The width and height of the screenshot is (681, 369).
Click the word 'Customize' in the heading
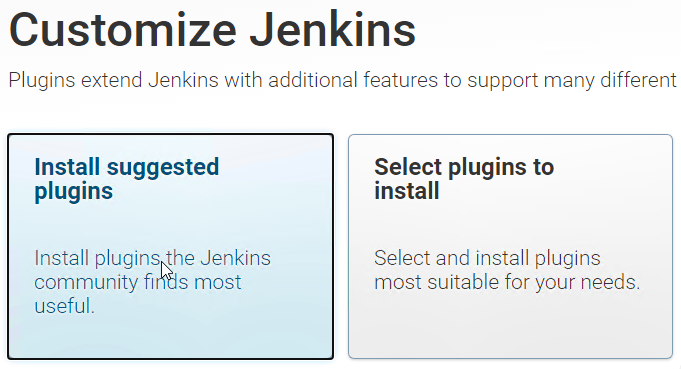[123, 30]
